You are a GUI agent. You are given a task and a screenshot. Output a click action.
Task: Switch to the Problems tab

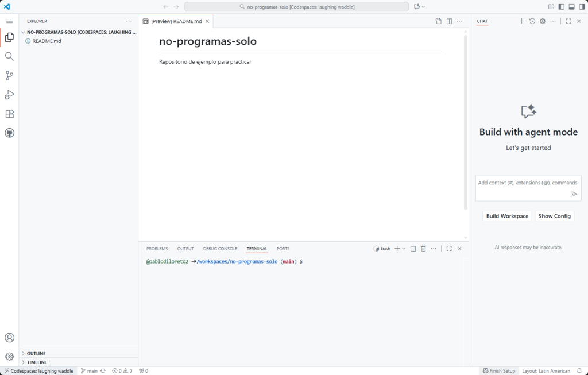pos(157,249)
